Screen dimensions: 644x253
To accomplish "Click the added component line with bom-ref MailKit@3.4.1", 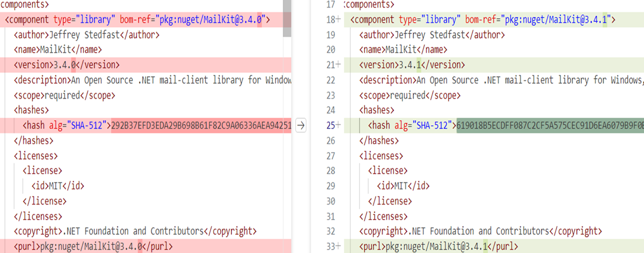I will [x=494, y=20].
